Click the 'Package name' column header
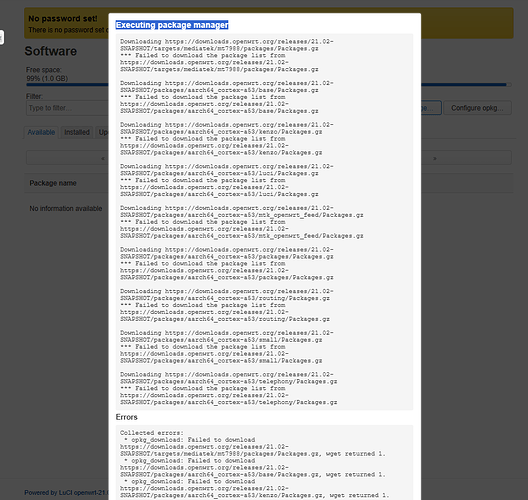Viewport: 528px width, 500px height. [53, 183]
